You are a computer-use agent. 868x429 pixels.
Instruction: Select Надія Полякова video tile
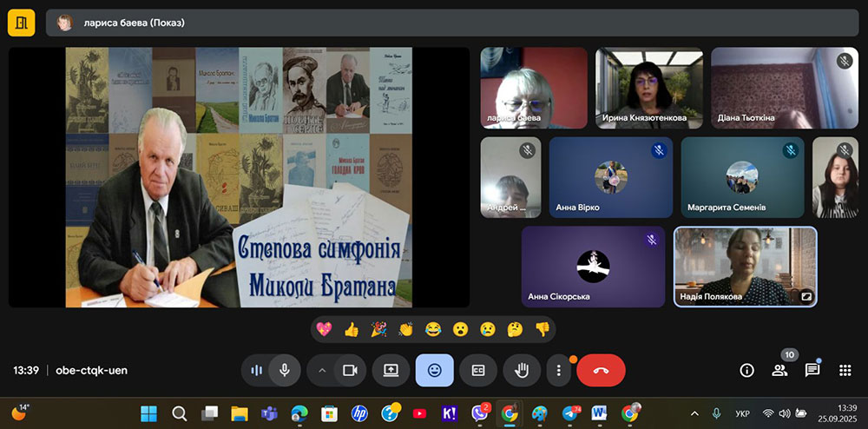(745, 267)
